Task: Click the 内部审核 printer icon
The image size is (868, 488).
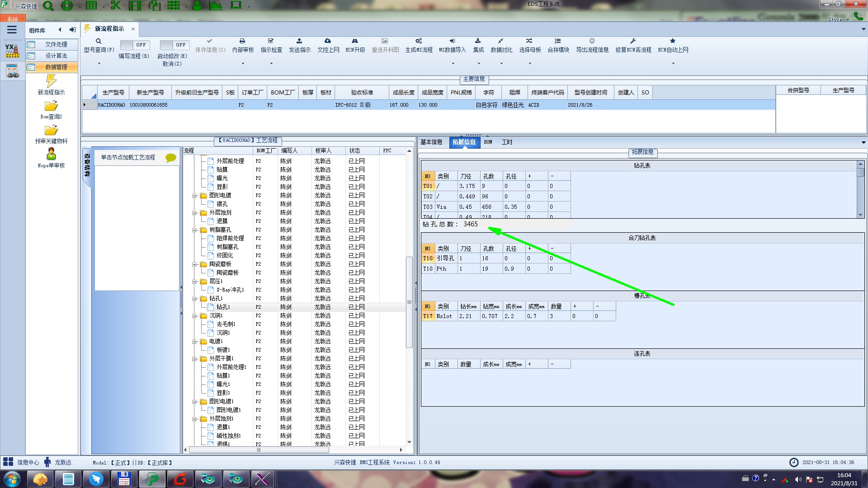Action: pyautogui.click(x=242, y=41)
